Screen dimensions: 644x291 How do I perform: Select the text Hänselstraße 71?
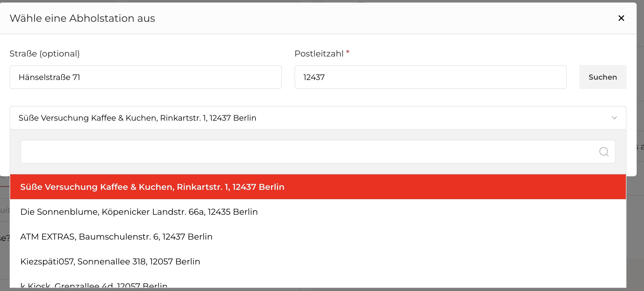(x=50, y=77)
